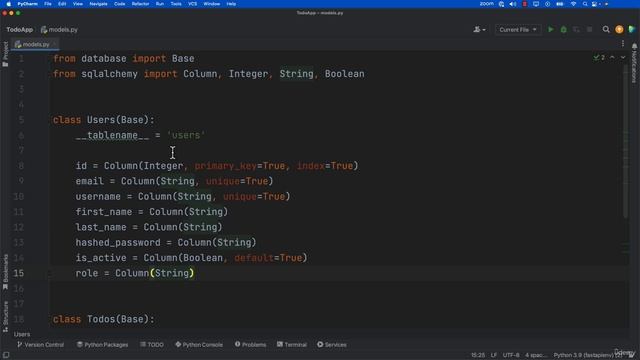640x360 pixels.
Task: Open the editor tabs three-dot options menu
Action: coord(623,44)
